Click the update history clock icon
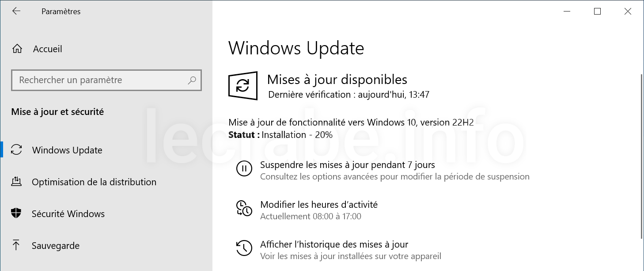This screenshot has height=271, width=644. [x=244, y=248]
